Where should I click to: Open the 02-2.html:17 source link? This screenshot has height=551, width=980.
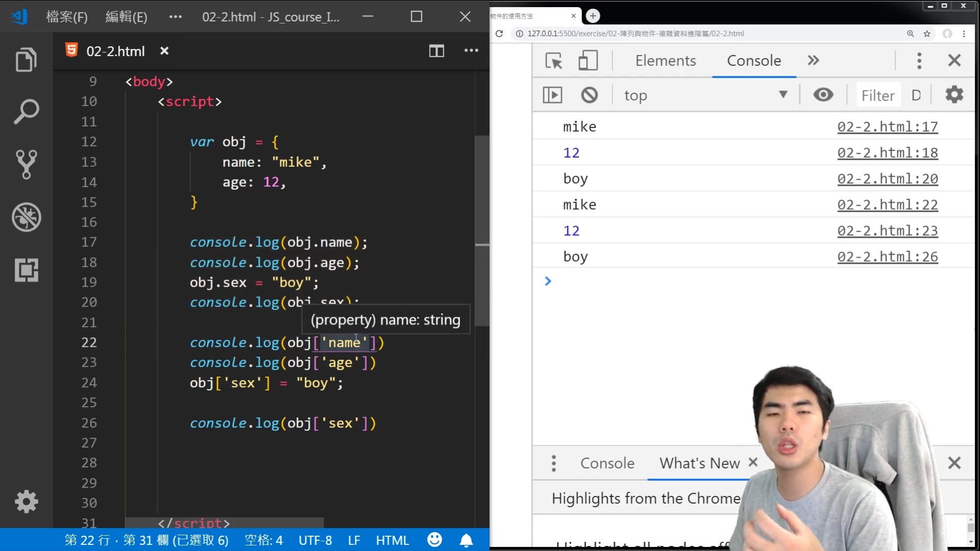(887, 127)
